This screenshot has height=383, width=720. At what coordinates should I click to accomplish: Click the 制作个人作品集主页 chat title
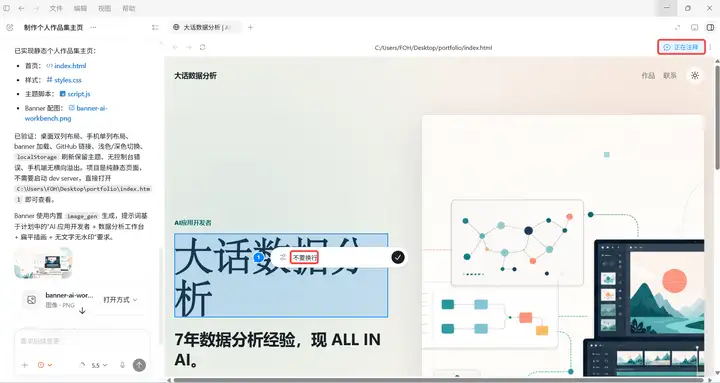pos(53,28)
